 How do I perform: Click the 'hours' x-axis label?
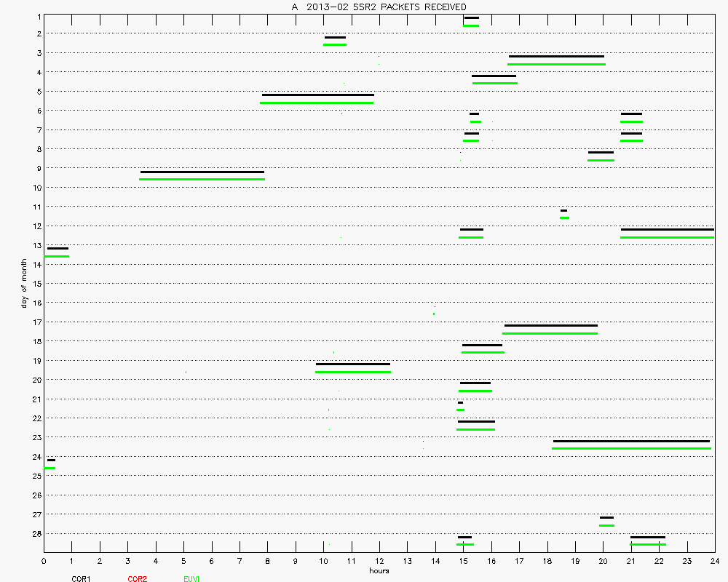click(x=379, y=570)
